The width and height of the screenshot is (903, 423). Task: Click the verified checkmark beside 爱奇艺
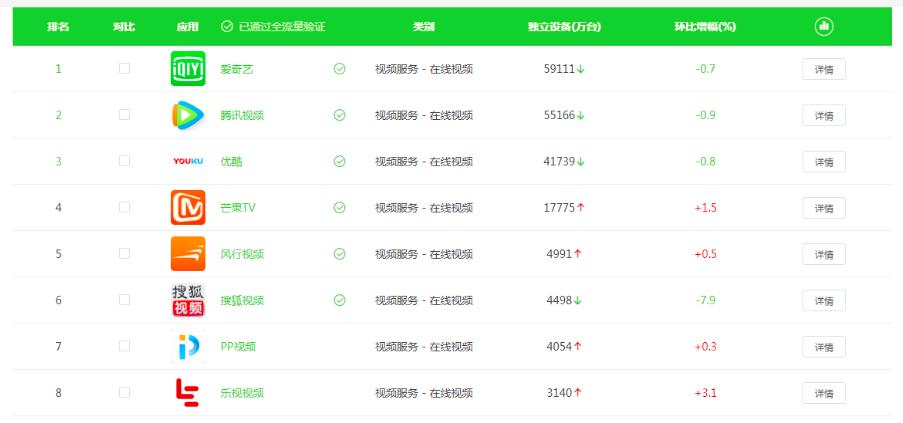(x=339, y=69)
